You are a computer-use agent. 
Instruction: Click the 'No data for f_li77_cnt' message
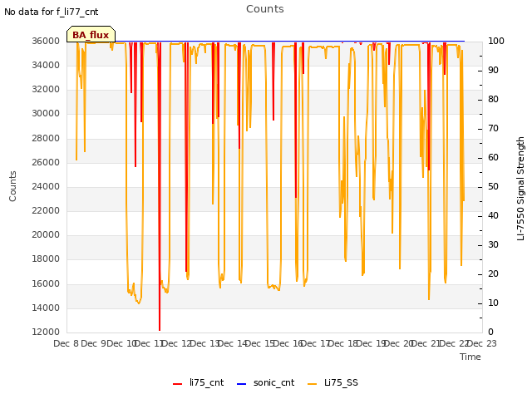click(52, 12)
